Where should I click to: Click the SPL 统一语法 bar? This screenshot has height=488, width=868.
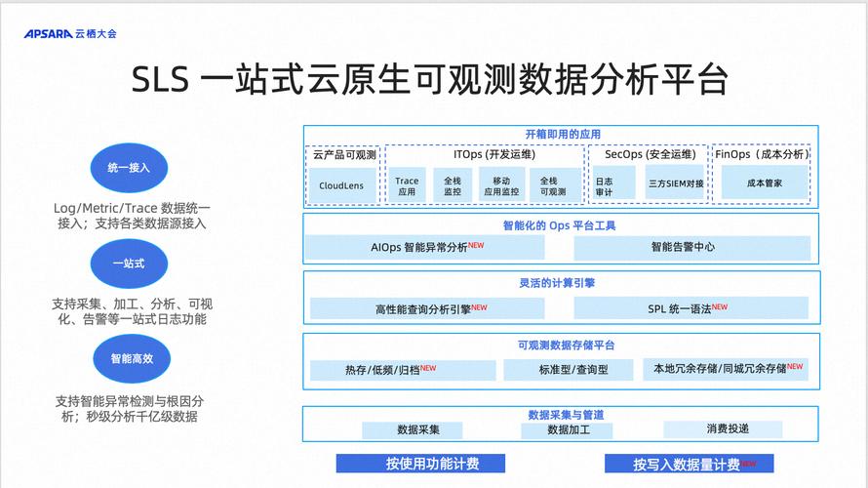(x=690, y=308)
